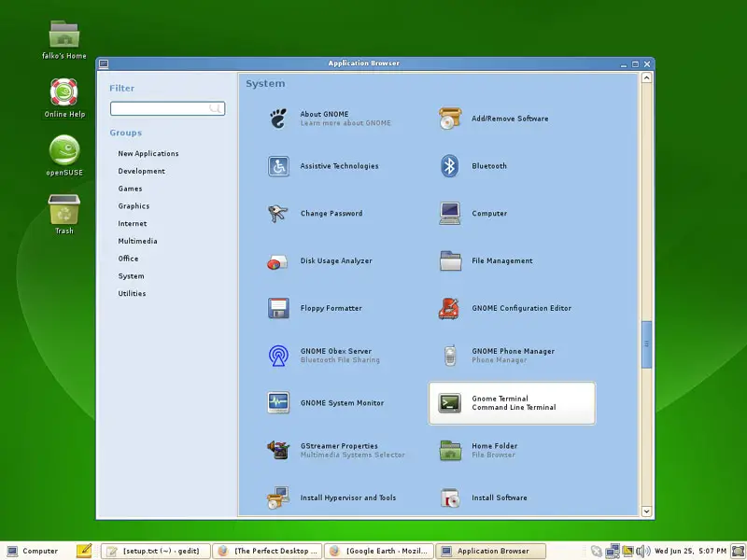
Task: Click the "GNOME System Monitor" label
Action: click(342, 403)
